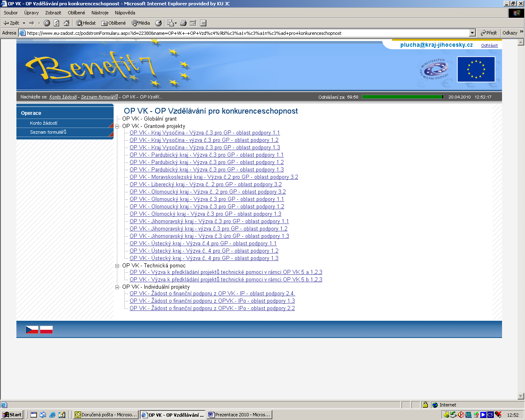Switch language with the Czech flag icon
The image size is (525, 420).
pos(32,330)
